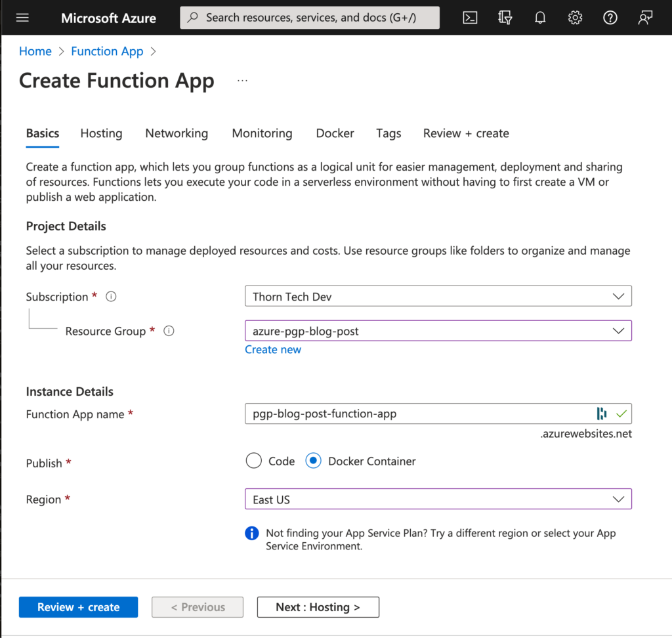Click Resource Group info icon

[x=169, y=331]
